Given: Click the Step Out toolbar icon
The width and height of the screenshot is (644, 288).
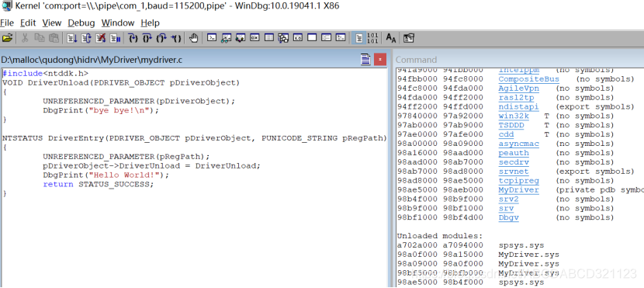Looking at the screenshot, I should click(x=161, y=38).
